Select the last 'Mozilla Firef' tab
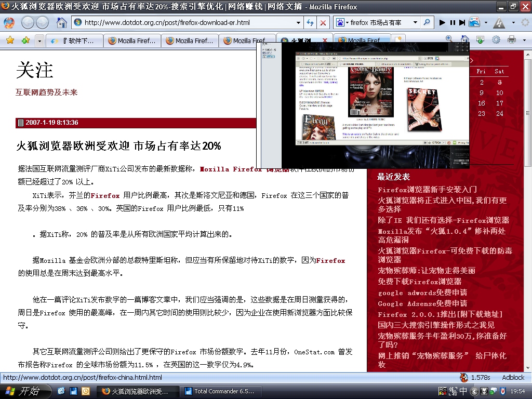Screen dimensions: 532x399 (362, 41)
